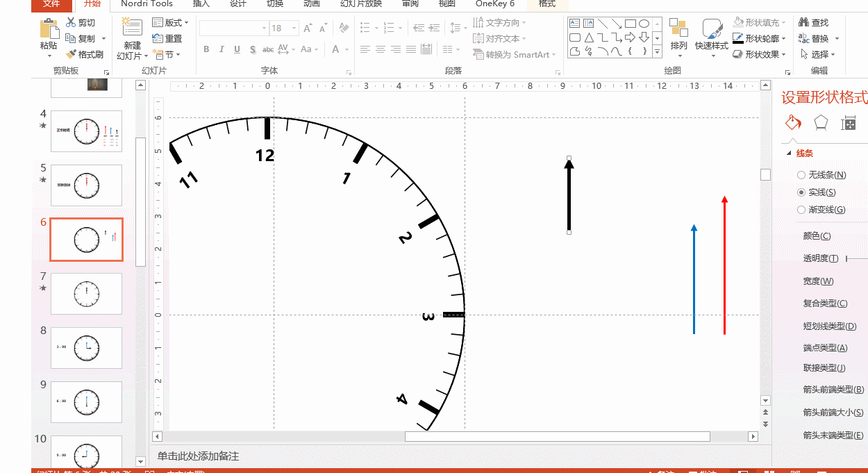868x473 pixels.
Task: Select the rectangle shape in gallery
Action: coord(631,23)
